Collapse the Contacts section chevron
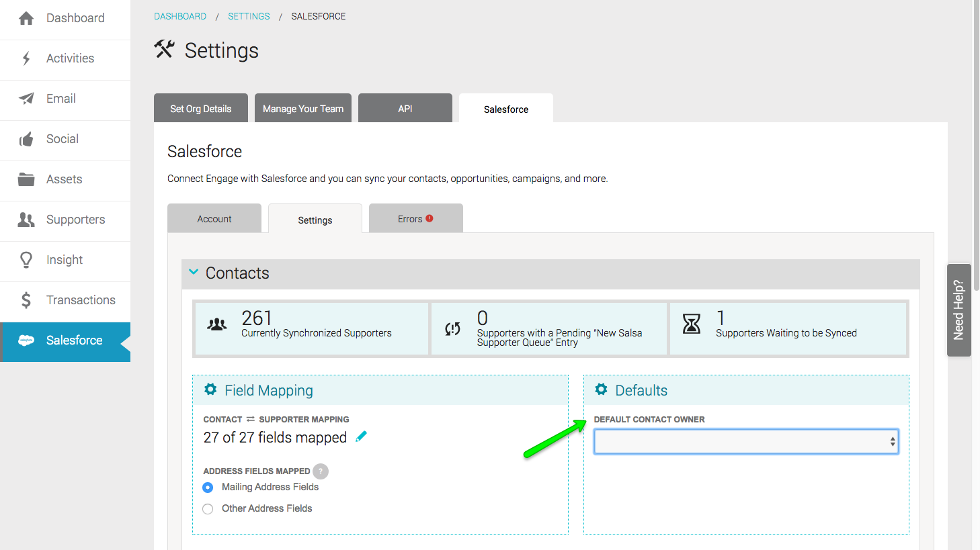Screen dimensions: 980x550 pyautogui.click(x=194, y=272)
